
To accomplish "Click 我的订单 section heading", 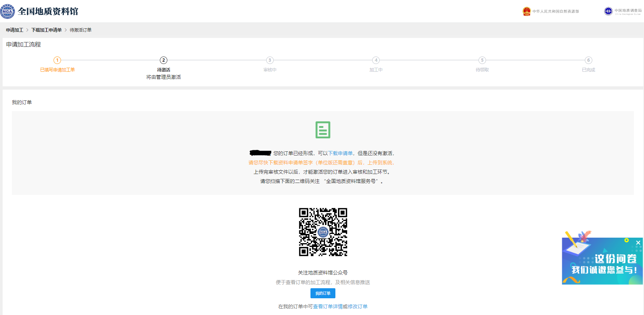I will point(22,102).
